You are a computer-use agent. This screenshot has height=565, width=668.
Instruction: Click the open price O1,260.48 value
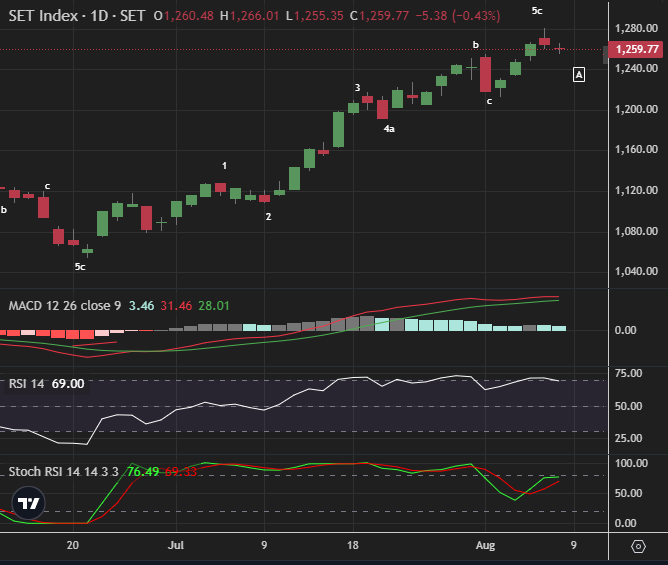tap(184, 16)
